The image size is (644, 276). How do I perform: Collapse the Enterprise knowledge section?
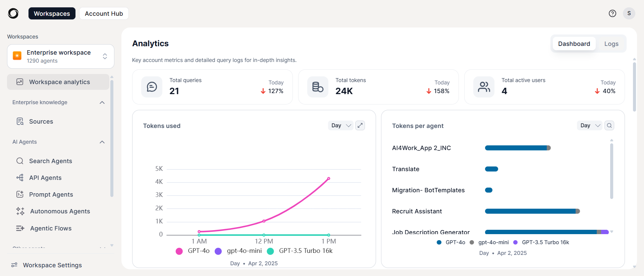[x=102, y=102]
